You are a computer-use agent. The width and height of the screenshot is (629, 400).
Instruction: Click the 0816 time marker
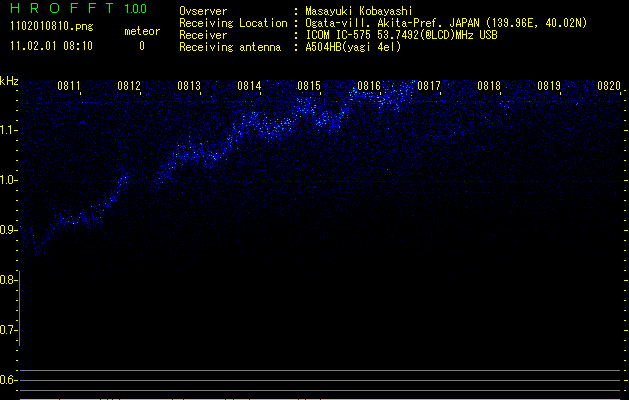click(369, 86)
